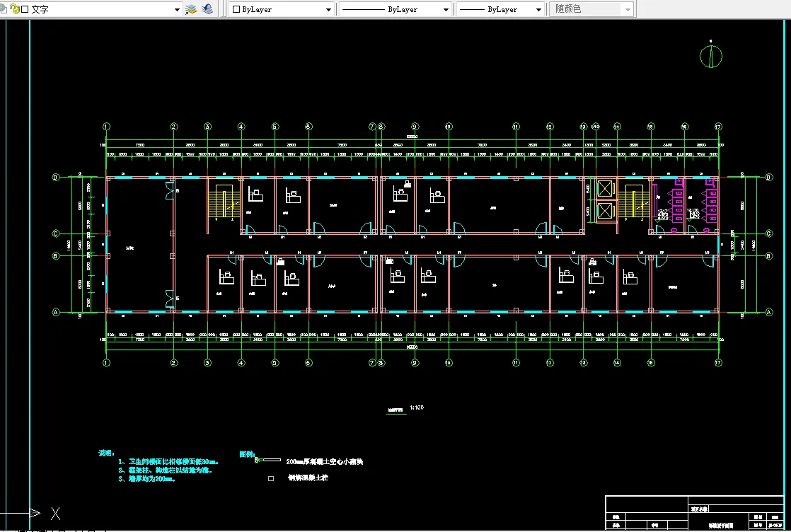
Task: Open the 文字 layer dropdown list
Action: pyautogui.click(x=177, y=9)
